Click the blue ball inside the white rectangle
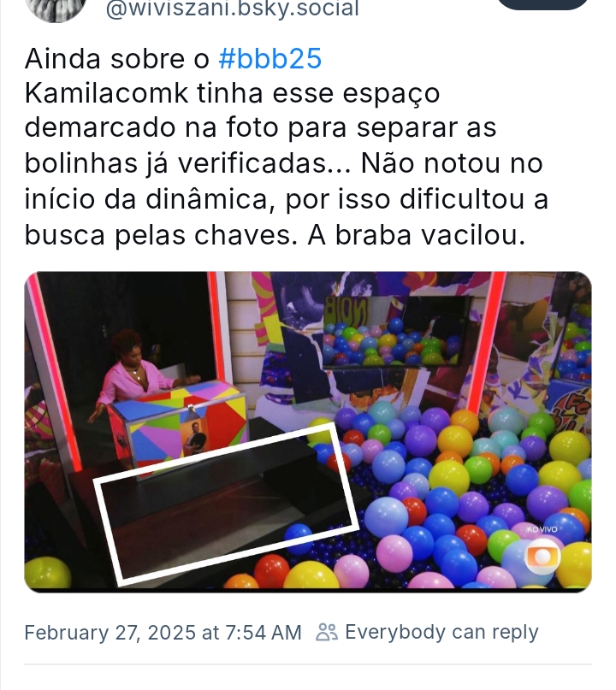 pyautogui.click(x=299, y=538)
